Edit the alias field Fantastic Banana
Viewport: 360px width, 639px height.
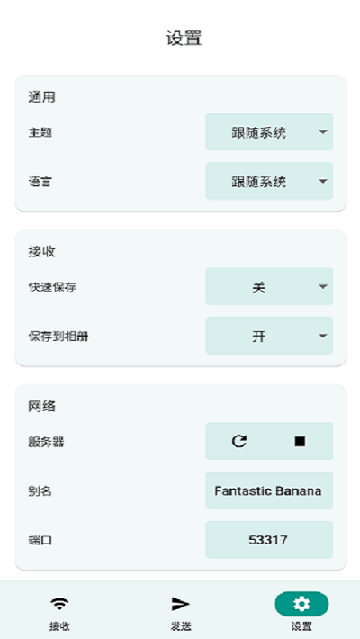pyautogui.click(x=269, y=491)
